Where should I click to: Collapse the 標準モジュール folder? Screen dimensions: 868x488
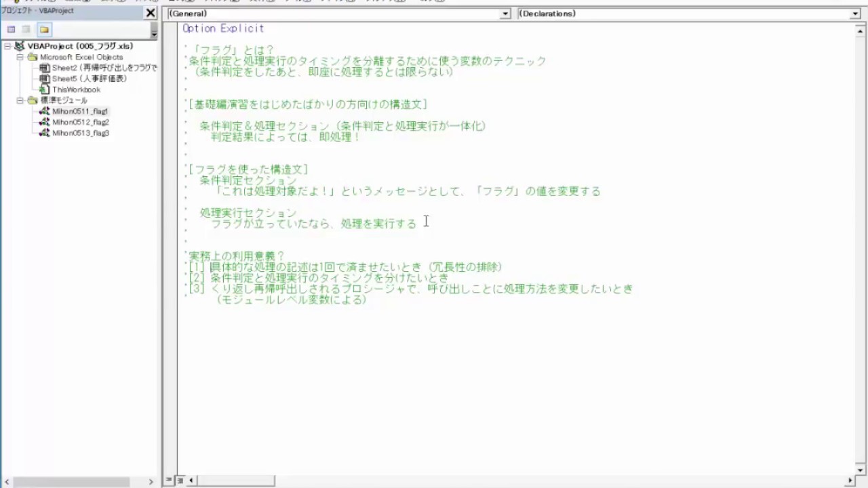coord(20,100)
